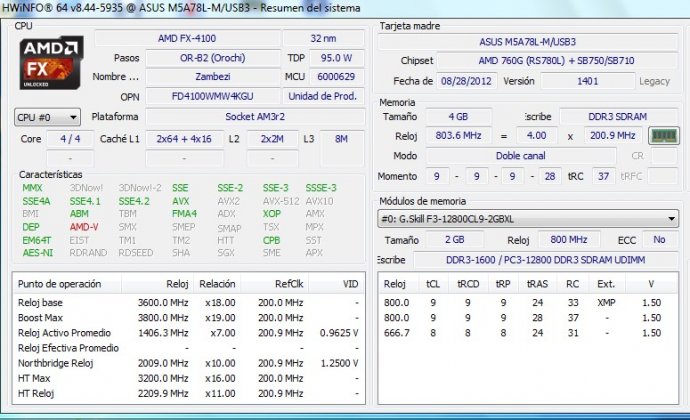
Task: Click the Zambezi codename field
Action: pyautogui.click(x=213, y=77)
